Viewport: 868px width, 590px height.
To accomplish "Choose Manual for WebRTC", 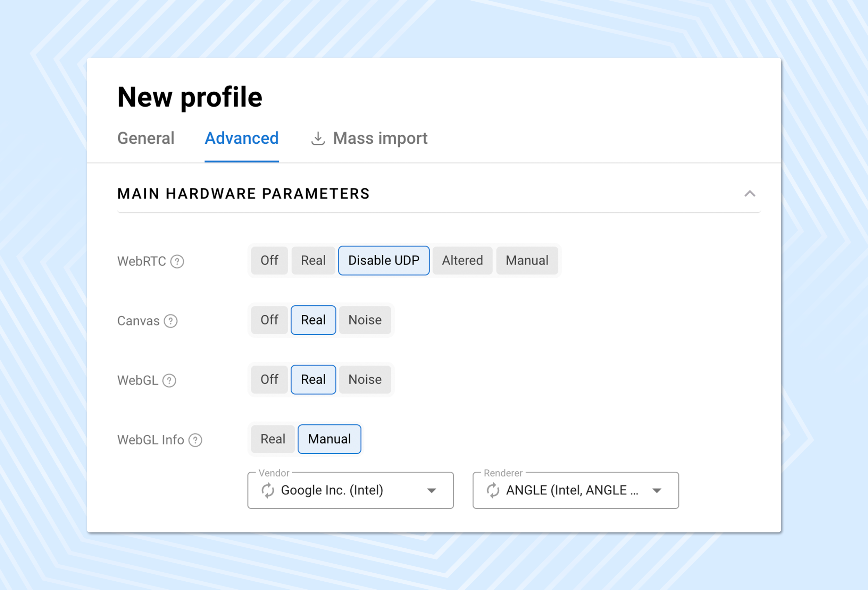I will [527, 261].
